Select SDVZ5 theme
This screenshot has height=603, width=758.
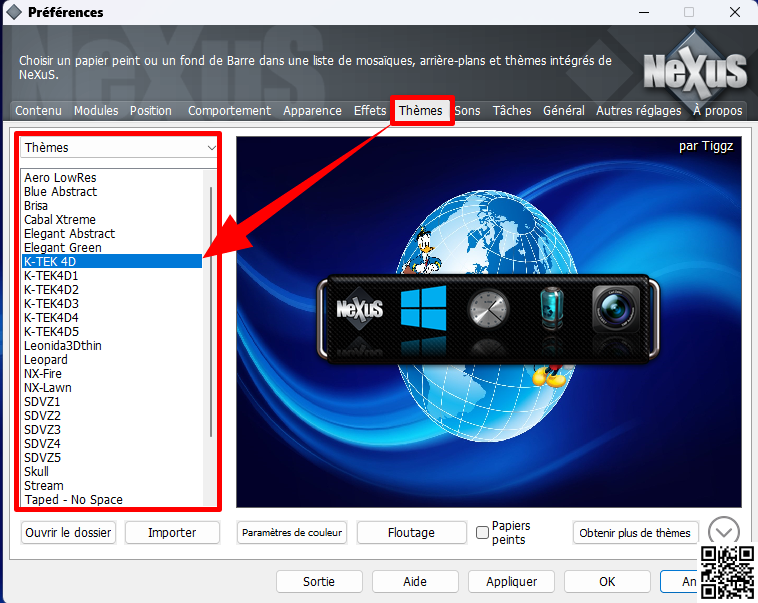click(x=112, y=458)
